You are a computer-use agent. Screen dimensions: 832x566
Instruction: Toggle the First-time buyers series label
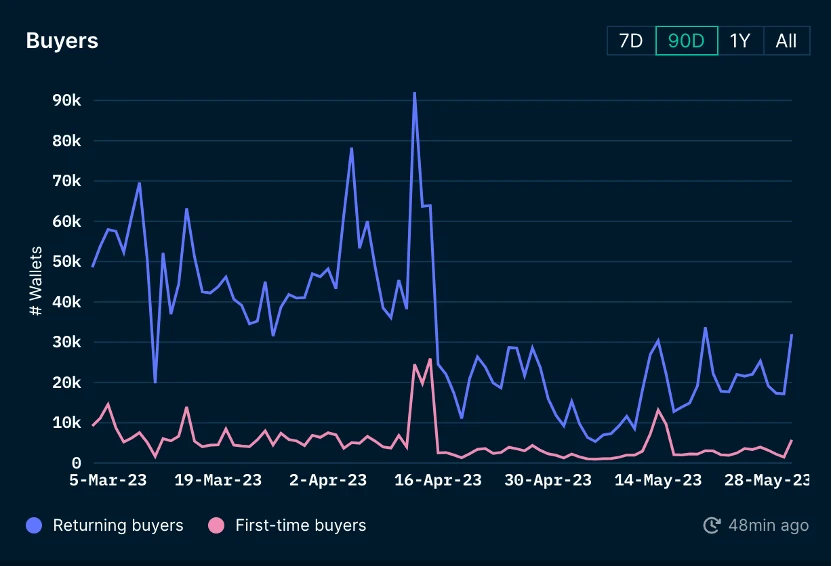click(x=300, y=525)
